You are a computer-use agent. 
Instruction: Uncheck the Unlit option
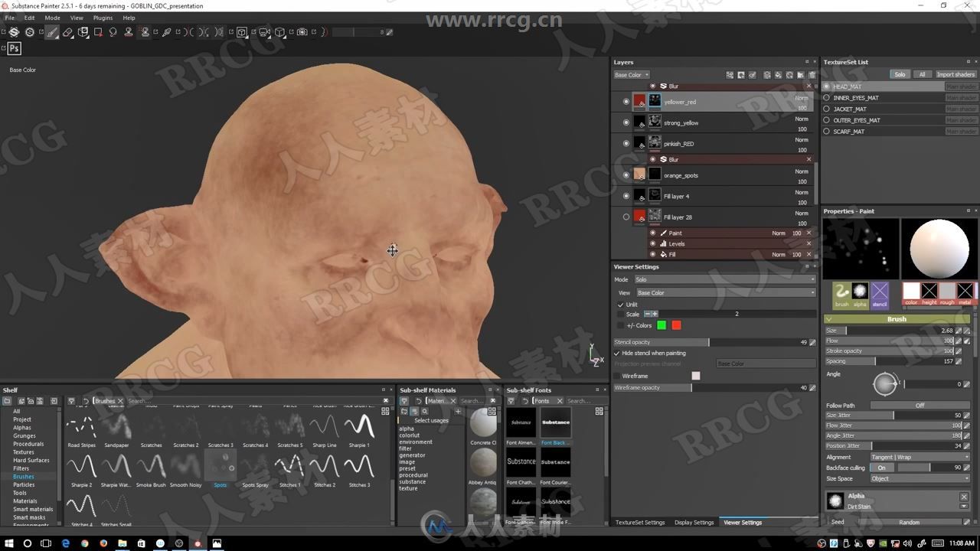621,305
